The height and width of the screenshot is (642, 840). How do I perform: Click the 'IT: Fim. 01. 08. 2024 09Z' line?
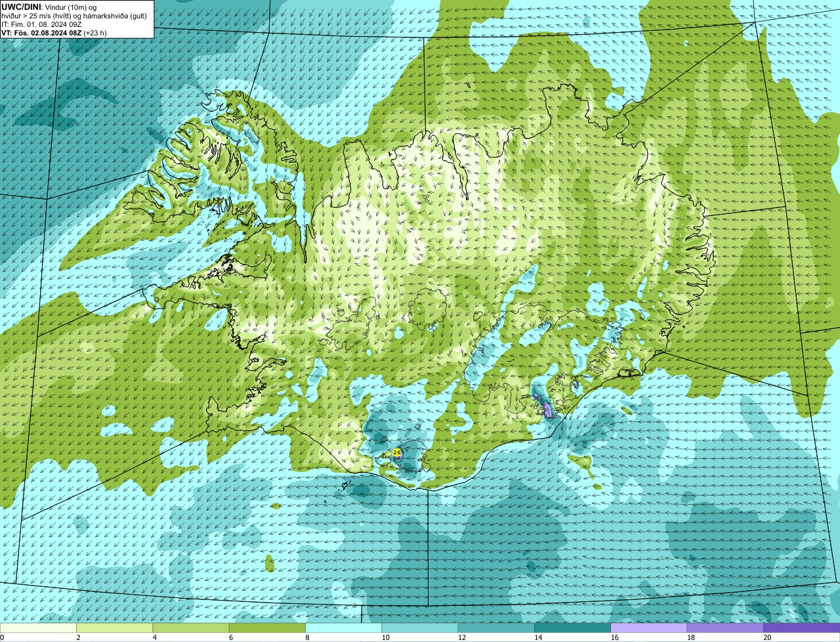pyautogui.click(x=42, y=24)
